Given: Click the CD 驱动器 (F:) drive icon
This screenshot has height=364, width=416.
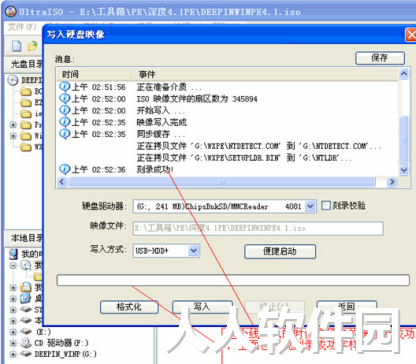Looking at the screenshot, I should (26, 342).
